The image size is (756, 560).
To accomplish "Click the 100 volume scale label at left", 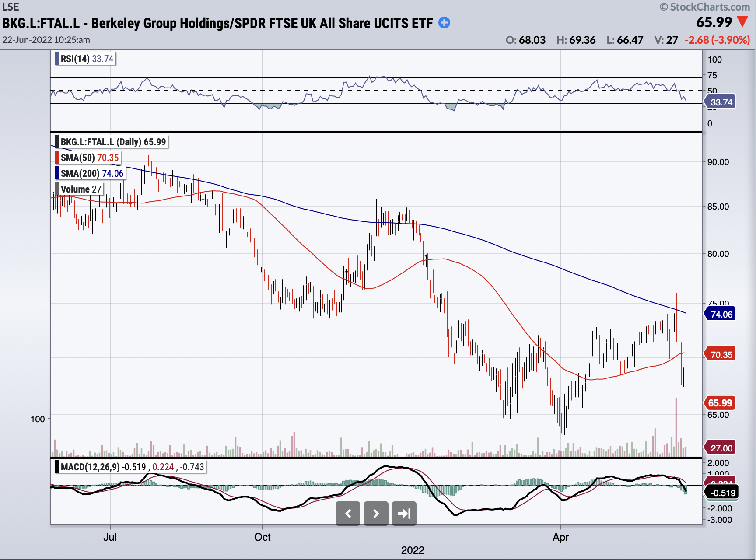I will point(38,419).
